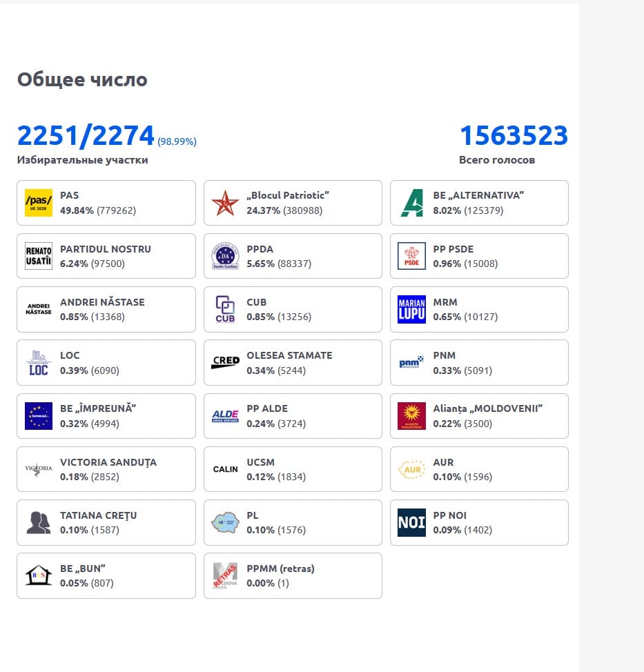
Task: Click the blue pnm logo
Action: pos(411,363)
